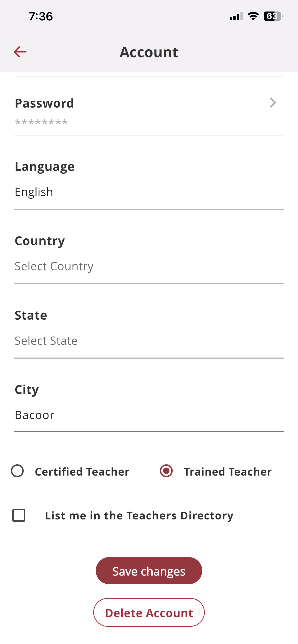
Task: Open the Select Country dropdown
Action: click(149, 266)
